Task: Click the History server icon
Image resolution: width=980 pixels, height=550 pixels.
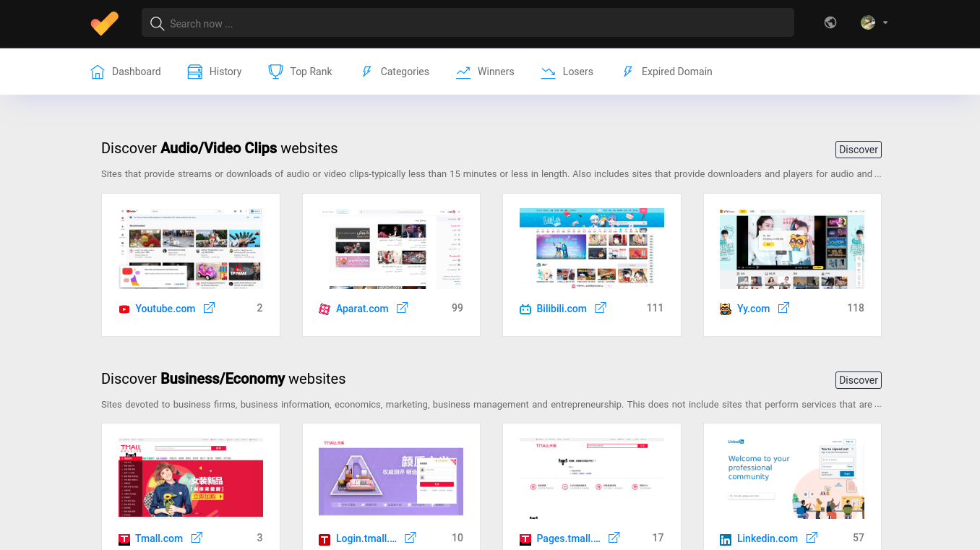Action: (194, 72)
